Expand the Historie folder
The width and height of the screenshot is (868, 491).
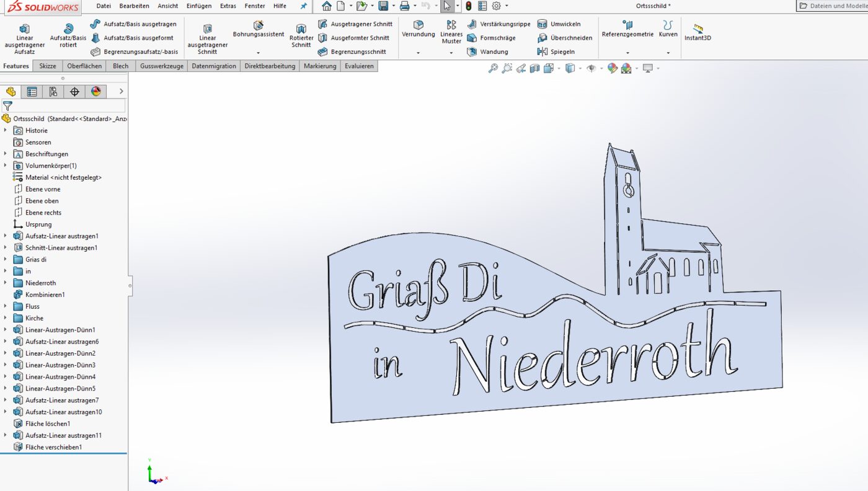pos(6,130)
